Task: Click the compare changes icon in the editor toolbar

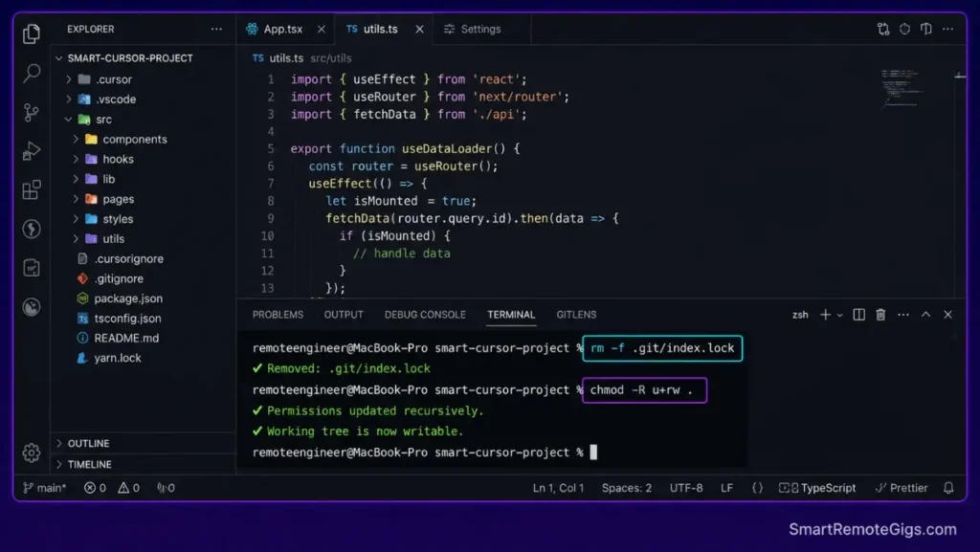Action: click(883, 29)
